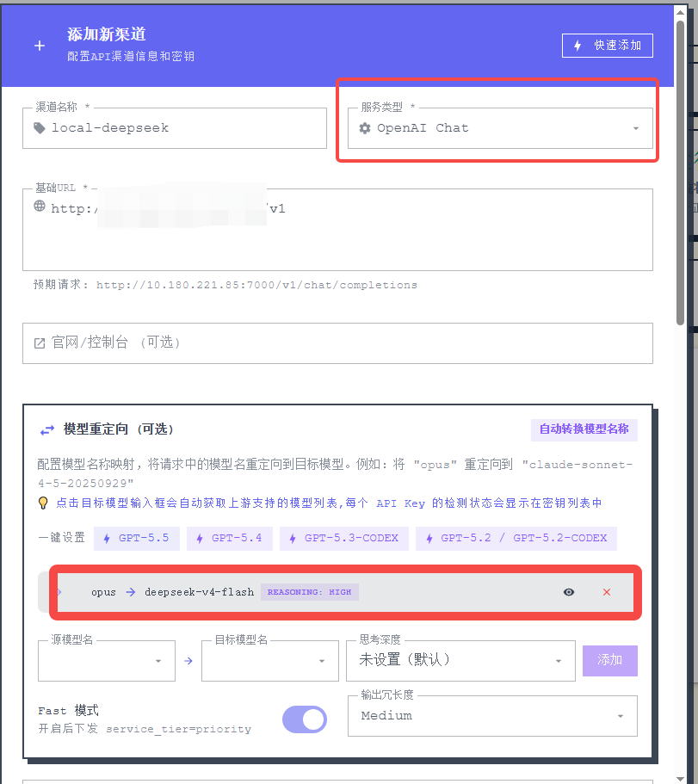This screenshot has height=784, width=698.
Task: Toggle the eye icon on opus mapping
Action: tap(569, 592)
